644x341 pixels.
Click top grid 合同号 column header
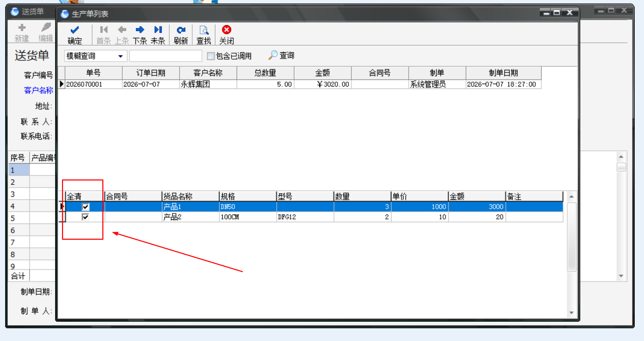[380, 73]
